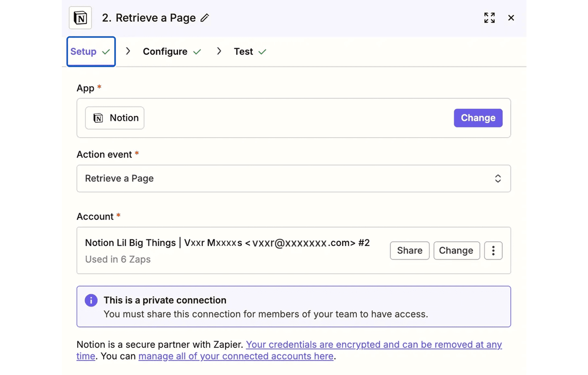
Task: Click the chevron between Setup and Configure
Action: coord(128,51)
